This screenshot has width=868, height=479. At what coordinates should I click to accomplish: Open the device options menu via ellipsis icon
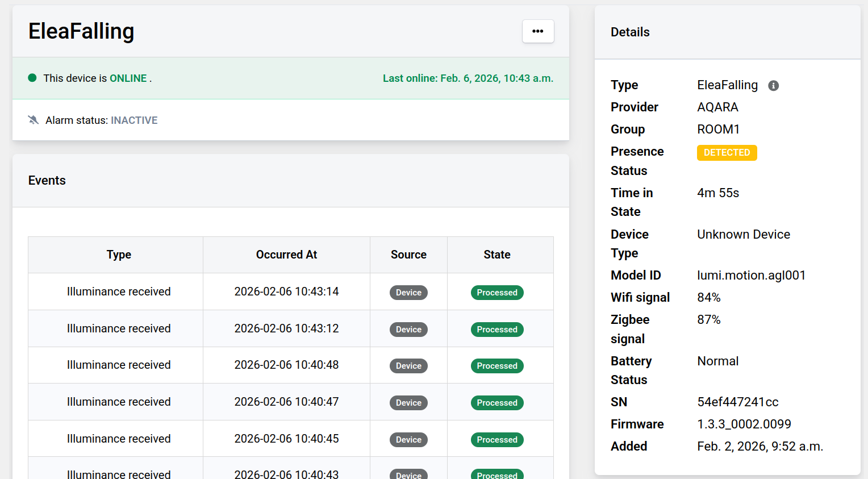click(537, 31)
